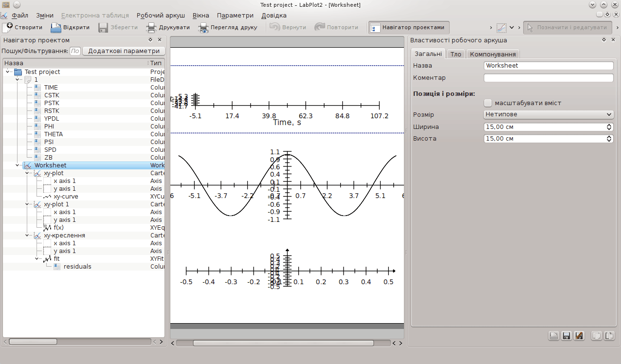
Task: Click the paste clipboard icon under properties panel
Action: tap(609, 336)
